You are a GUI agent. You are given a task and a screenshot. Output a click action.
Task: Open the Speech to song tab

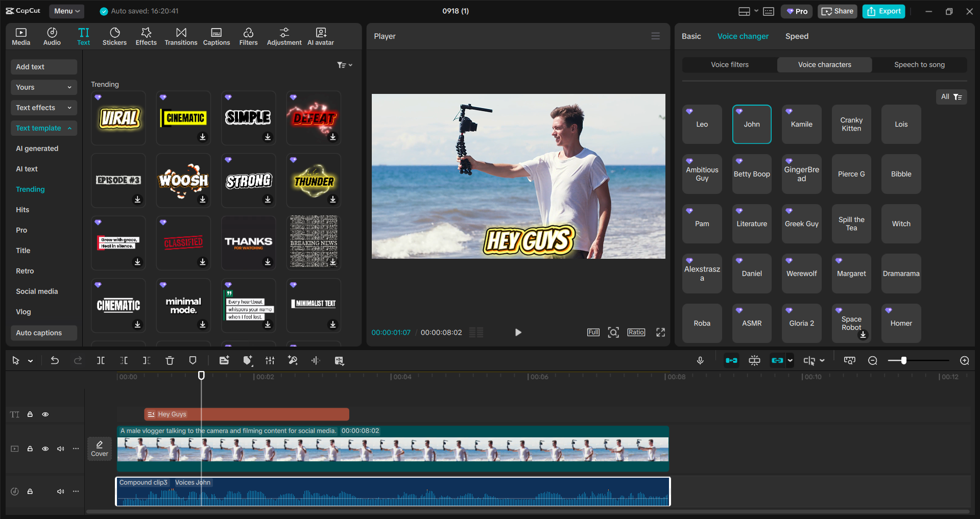(919, 64)
